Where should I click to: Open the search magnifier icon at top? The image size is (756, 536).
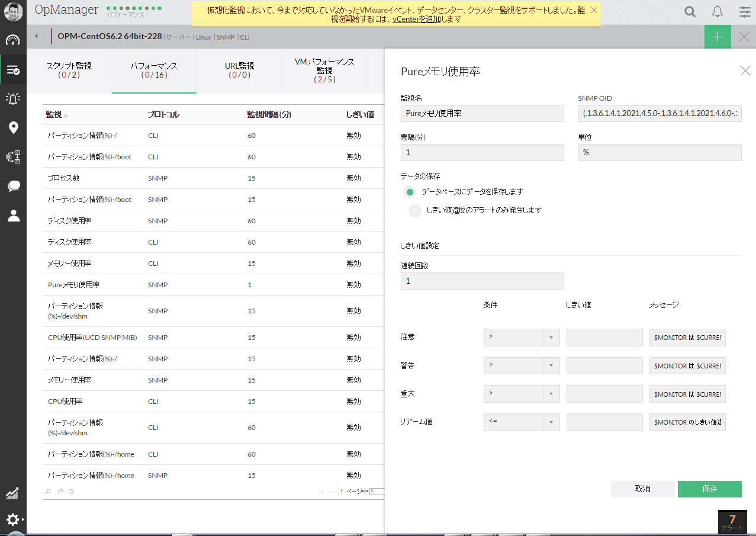[x=690, y=12]
